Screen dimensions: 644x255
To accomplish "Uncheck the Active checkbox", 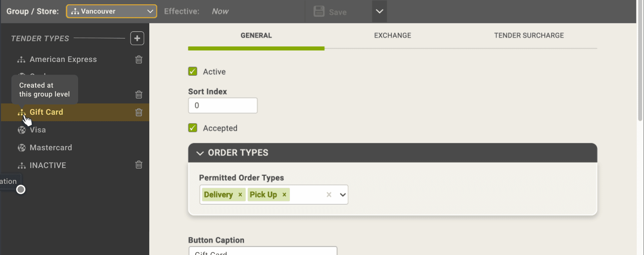I will (193, 71).
